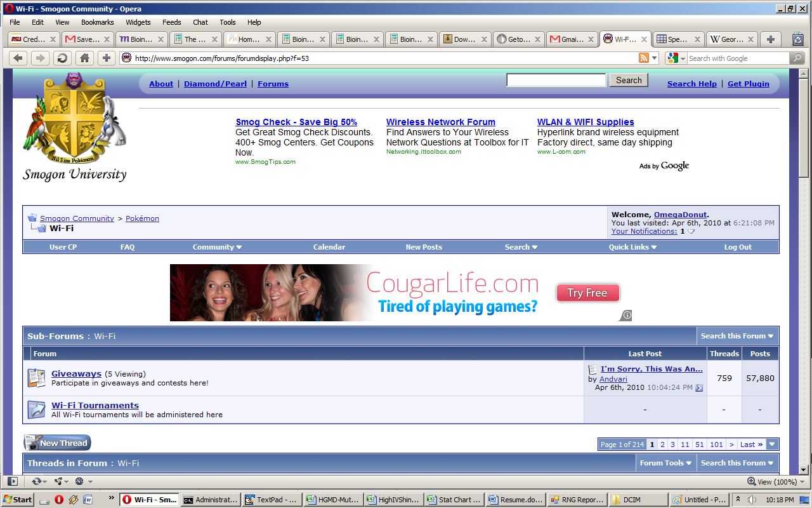Close the Wi-Fi tab

pos(645,39)
